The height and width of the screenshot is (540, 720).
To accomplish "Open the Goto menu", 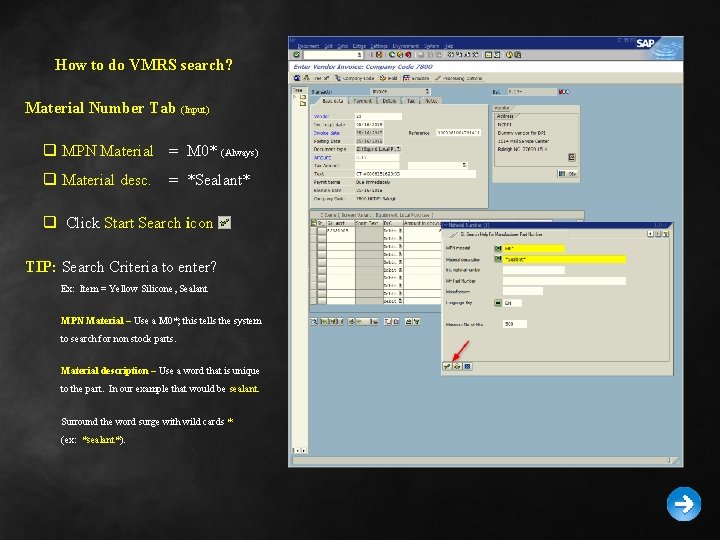I will click(343, 46).
